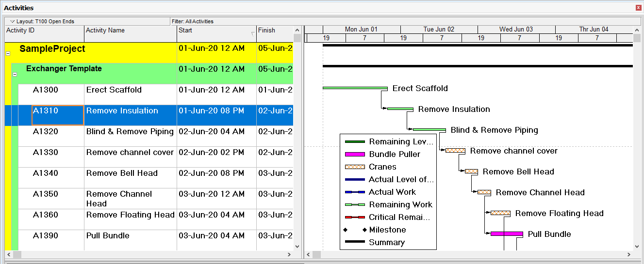Click the magenta Pull Bundle Gantt bar
Viewport: 644px width, 264px height.
(506, 234)
